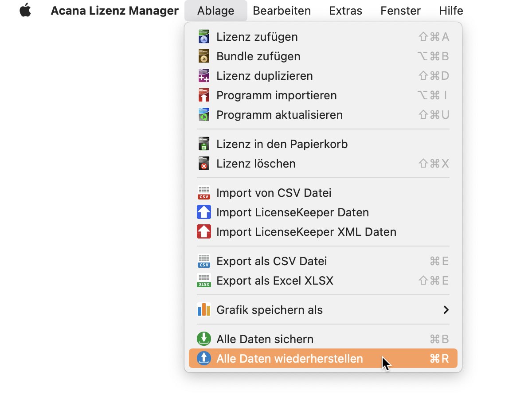Click the trash icon for Lizenz in den Papierkorb
The height and width of the screenshot is (399, 532).
[x=203, y=144]
